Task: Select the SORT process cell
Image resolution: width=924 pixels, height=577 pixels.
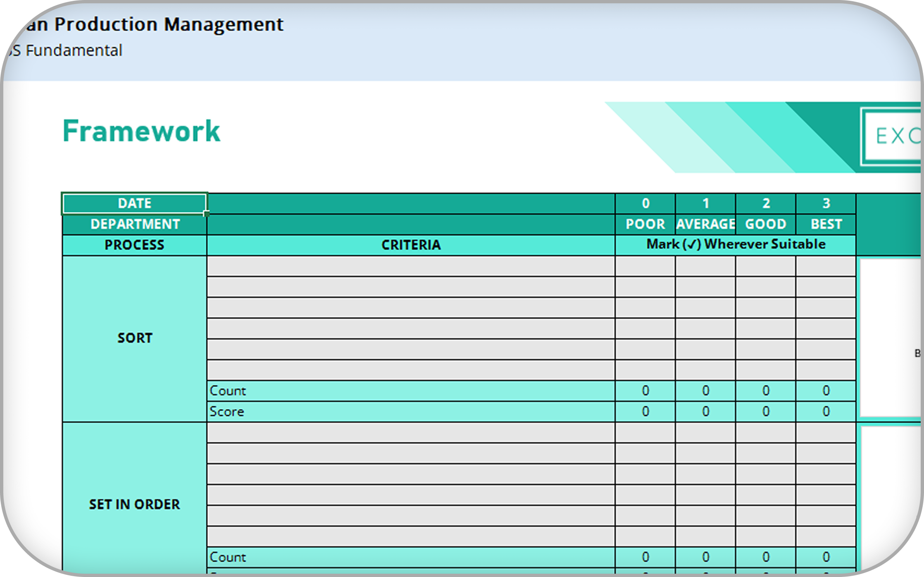Action: tap(134, 338)
